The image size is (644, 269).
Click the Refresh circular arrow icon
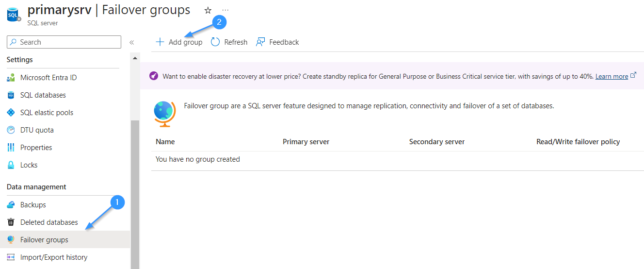click(x=215, y=42)
